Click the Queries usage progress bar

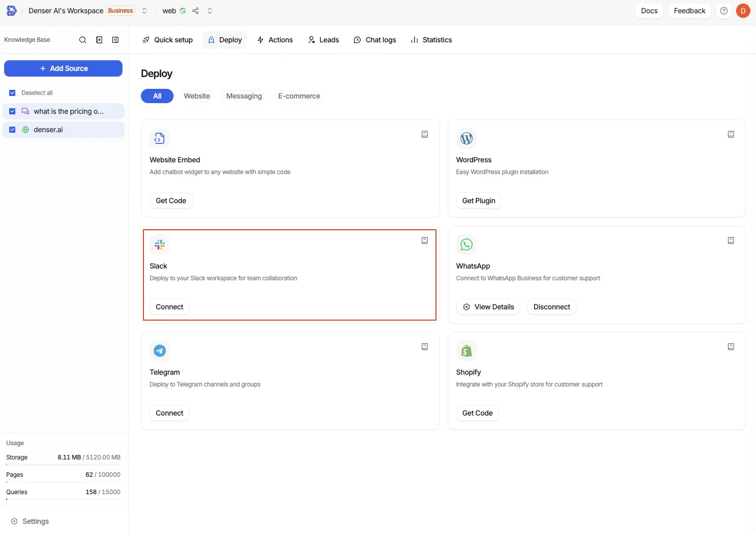pyautogui.click(x=63, y=499)
